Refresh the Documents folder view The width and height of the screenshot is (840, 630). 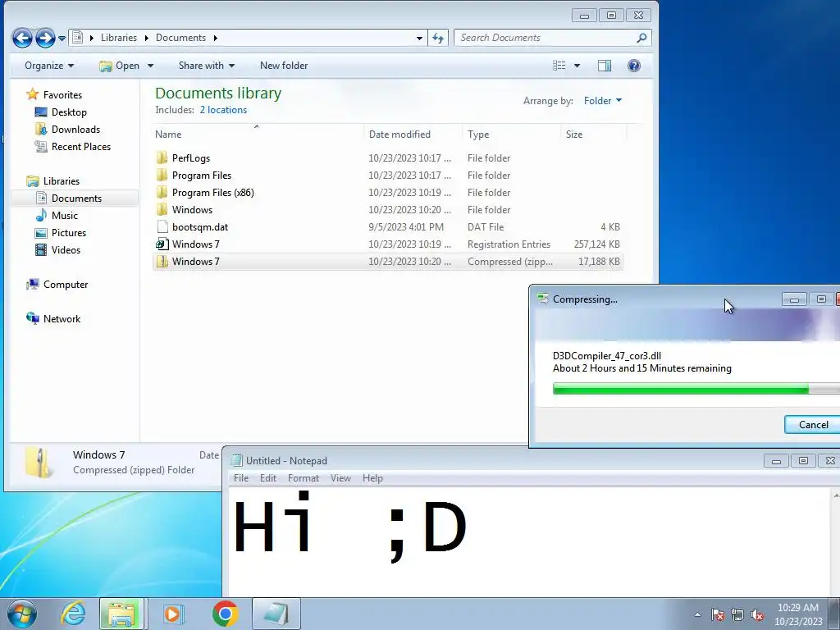click(438, 38)
